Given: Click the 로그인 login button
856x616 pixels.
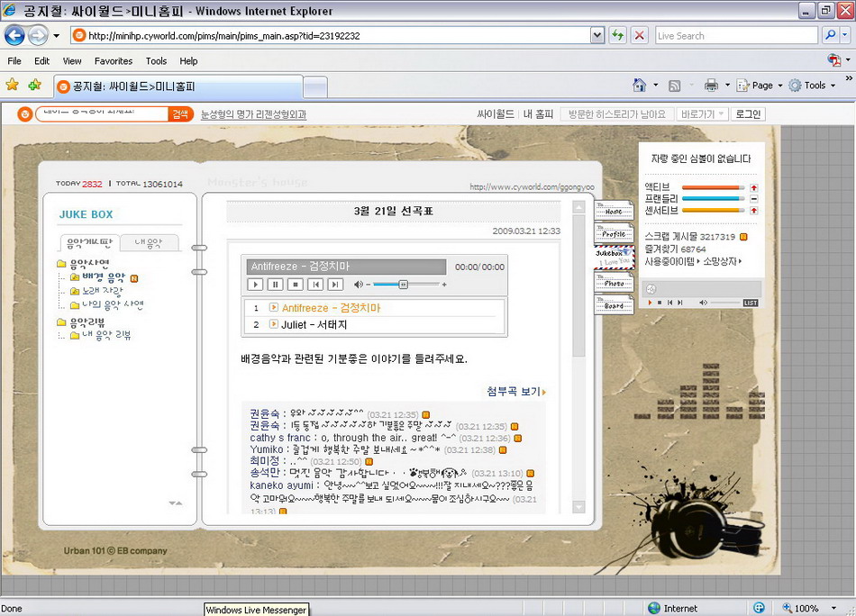Looking at the screenshot, I should (x=748, y=114).
